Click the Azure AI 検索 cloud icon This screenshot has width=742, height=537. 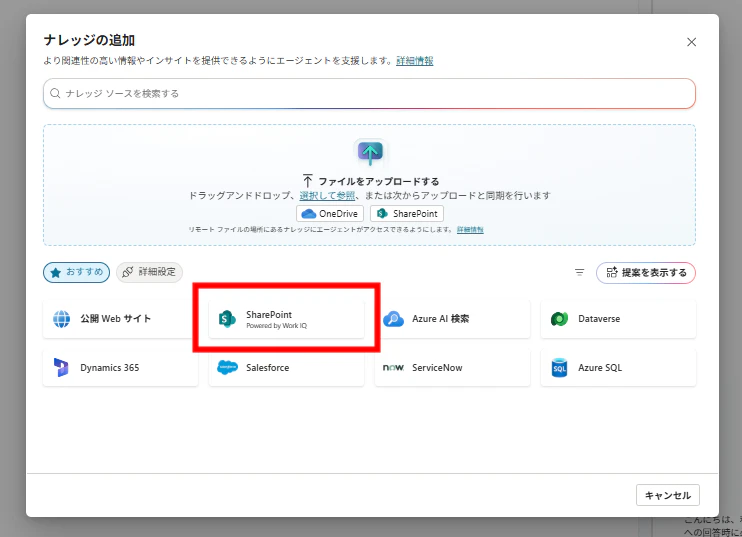click(x=393, y=319)
